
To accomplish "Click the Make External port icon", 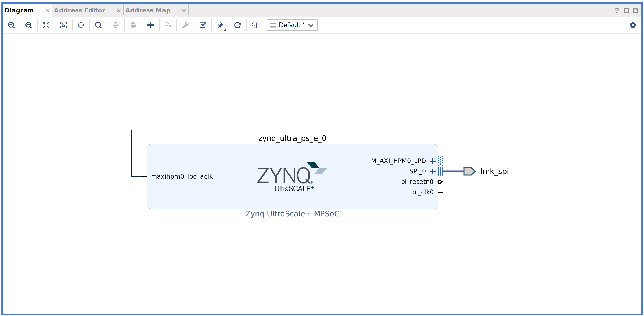I will [168, 25].
